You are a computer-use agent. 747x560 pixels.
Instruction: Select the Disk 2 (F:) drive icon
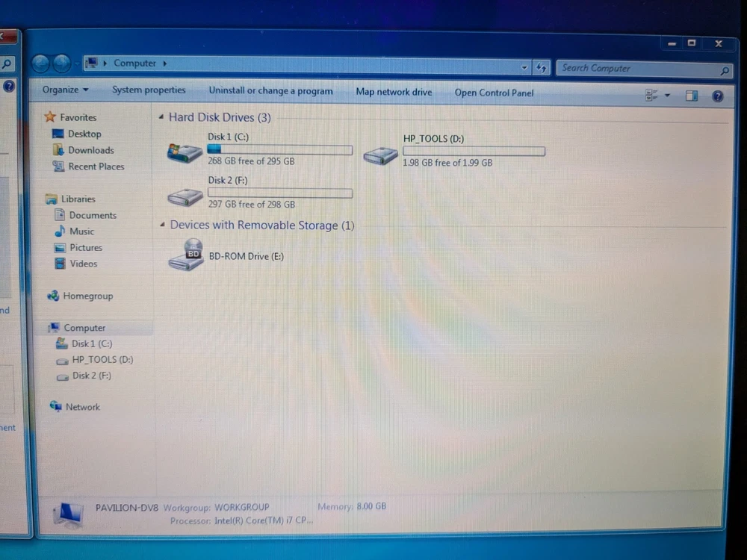click(185, 197)
